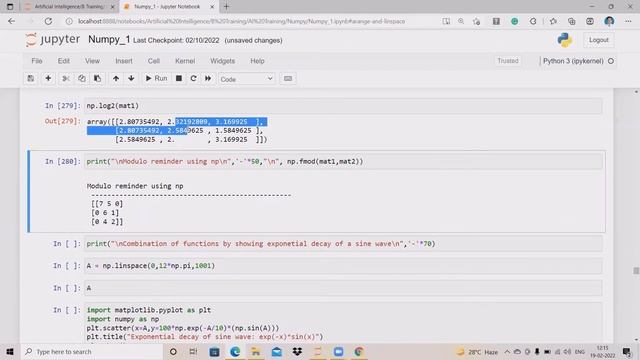Click the Run button
Viewport: 640px width, 360px height.
coord(156,78)
